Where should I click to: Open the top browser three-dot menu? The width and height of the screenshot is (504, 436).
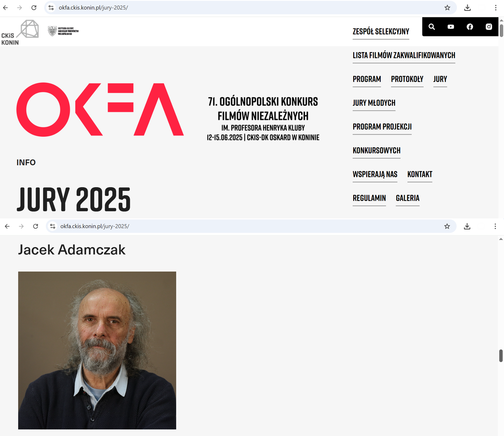496,8
